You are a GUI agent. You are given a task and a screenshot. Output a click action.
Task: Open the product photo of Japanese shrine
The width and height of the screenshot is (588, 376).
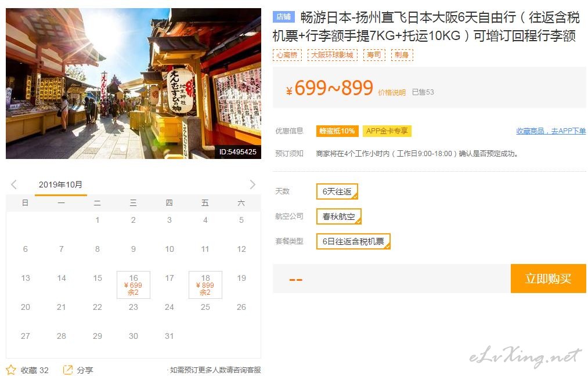point(134,84)
